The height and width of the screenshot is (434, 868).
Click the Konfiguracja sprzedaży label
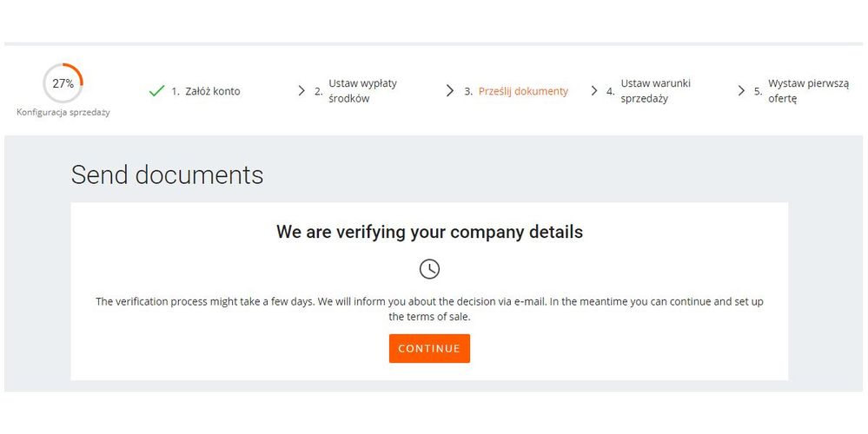coord(63,113)
